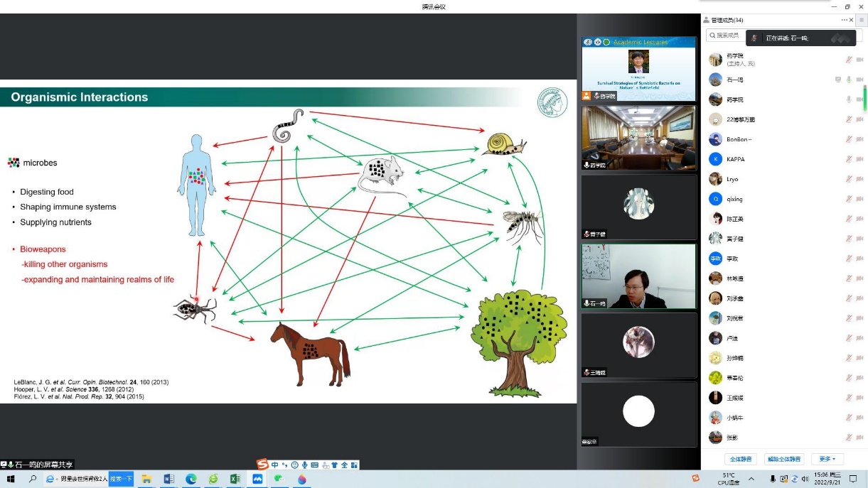The height and width of the screenshot is (488, 868).
Task: Launch Microsoft Edge from the taskbar
Action: (191, 479)
